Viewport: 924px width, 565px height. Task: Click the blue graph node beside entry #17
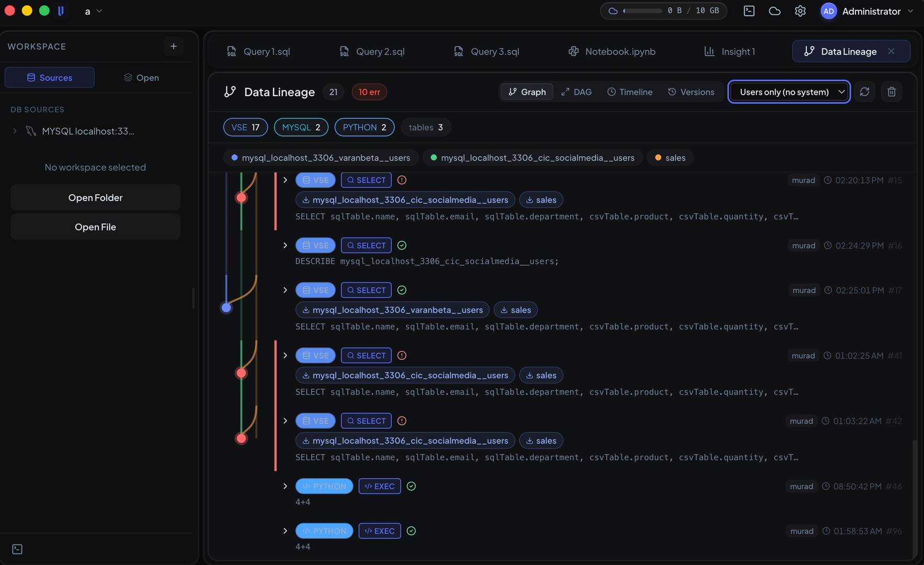(x=226, y=308)
